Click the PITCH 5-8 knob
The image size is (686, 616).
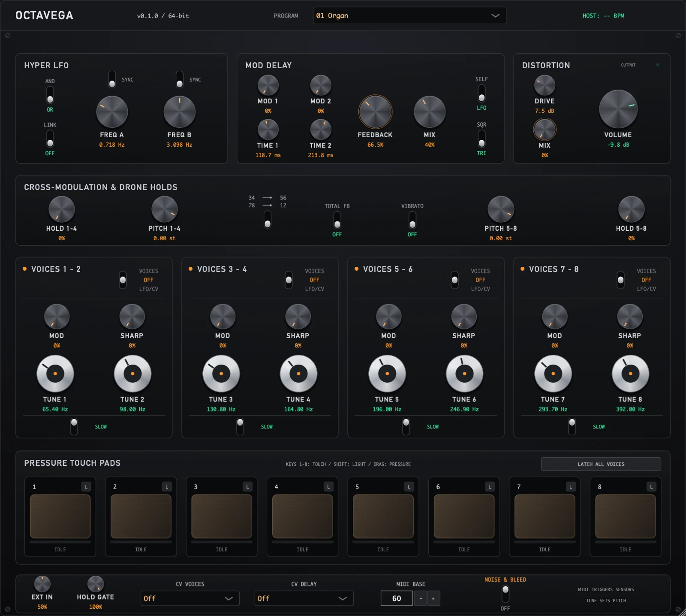[501, 209]
